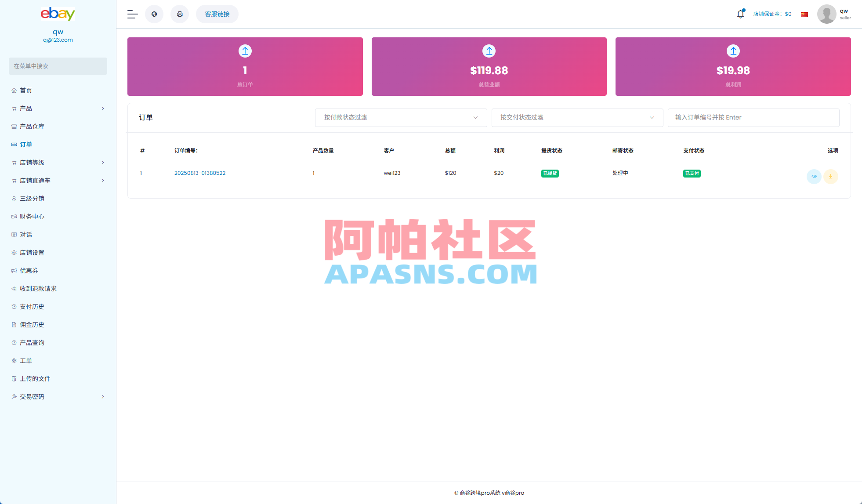Open the sidebar collapse hamburger icon
The image size is (862, 504).
click(x=132, y=14)
